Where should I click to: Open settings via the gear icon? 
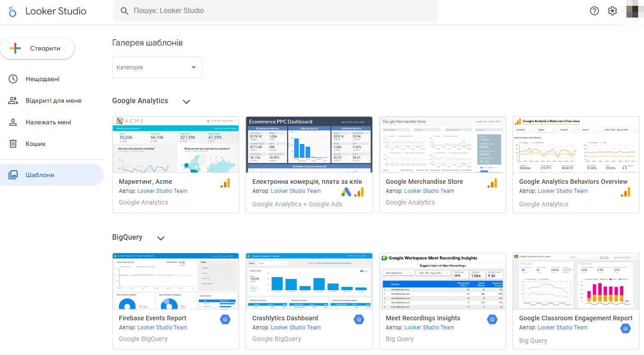coord(612,11)
